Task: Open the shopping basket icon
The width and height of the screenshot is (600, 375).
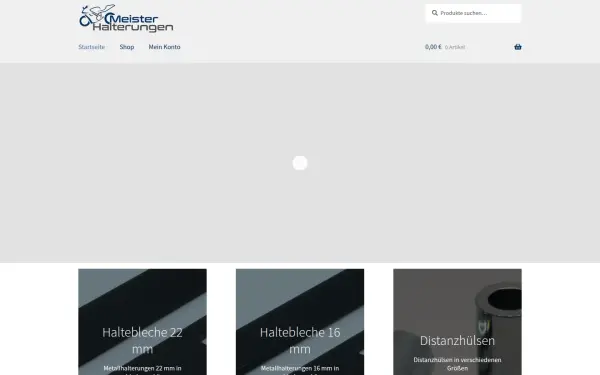Action: tap(518, 47)
